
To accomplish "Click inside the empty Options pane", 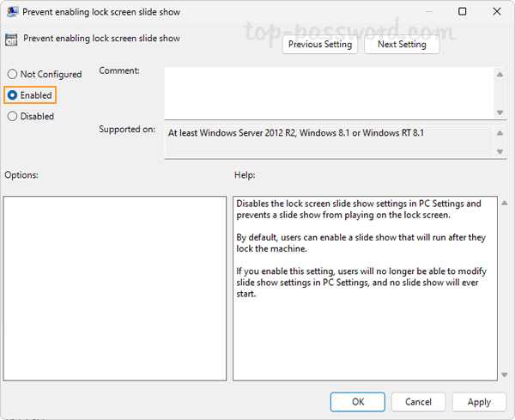I will coord(114,288).
